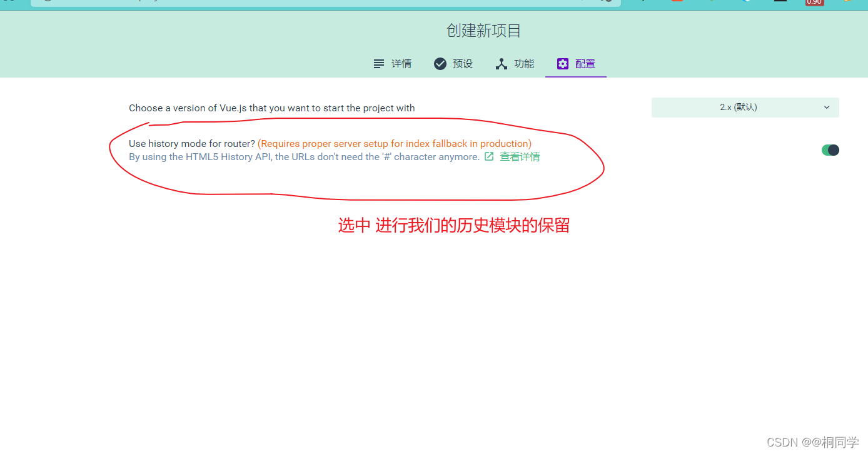
Task: Switch to the 功能 tab
Action: pyautogui.click(x=515, y=64)
